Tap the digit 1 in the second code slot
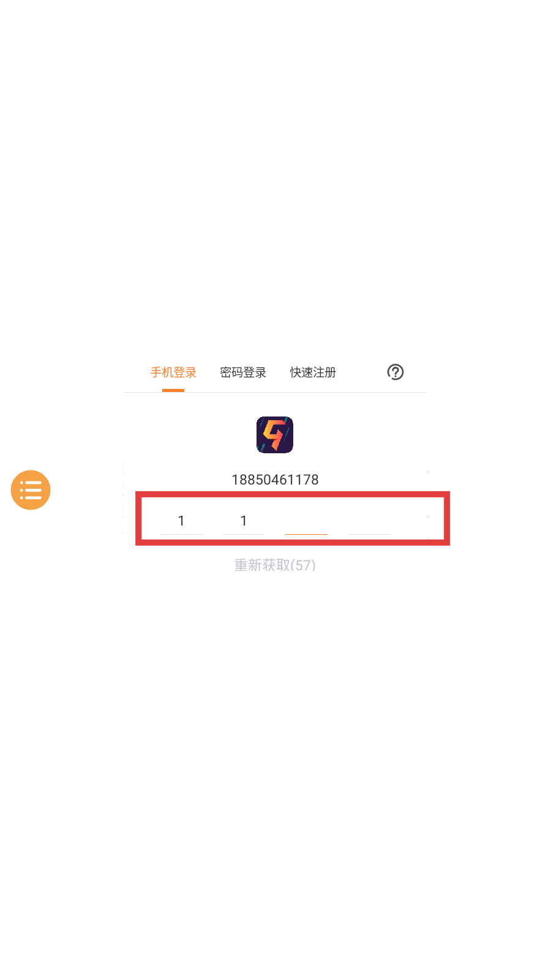The image size is (551, 980). pos(244,521)
